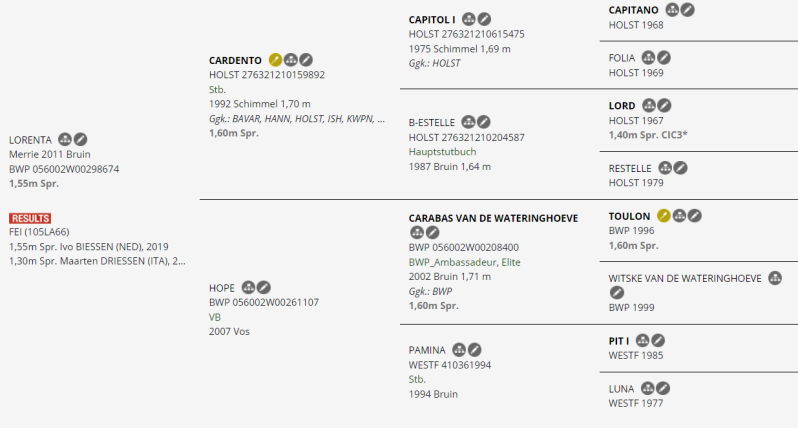Click the BWP_Ambassadeur, Elite label
The width and height of the screenshot is (798, 428).
(x=464, y=262)
